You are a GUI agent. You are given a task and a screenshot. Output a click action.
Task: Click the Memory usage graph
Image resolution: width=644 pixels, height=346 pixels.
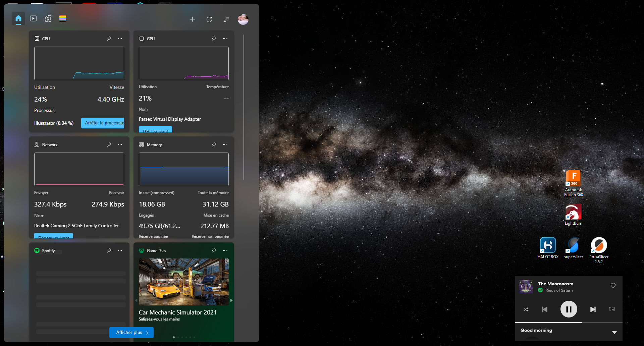coord(184,169)
